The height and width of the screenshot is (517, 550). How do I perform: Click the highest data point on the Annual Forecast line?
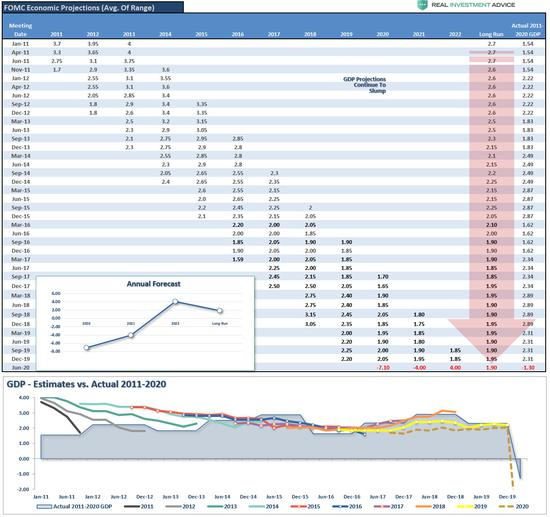click(175, 302)
